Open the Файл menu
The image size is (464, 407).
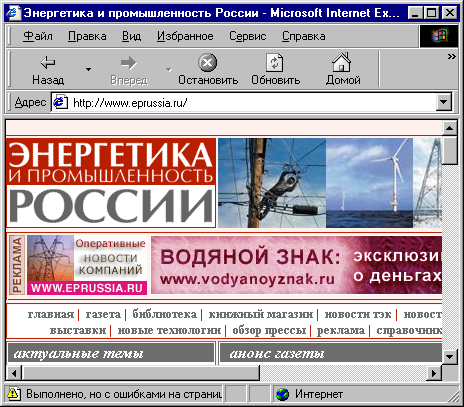coord(38,36)
